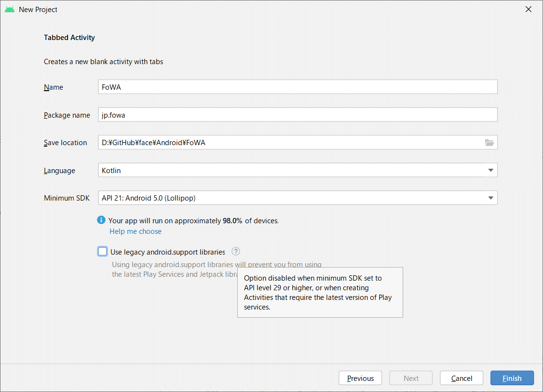Click the Next button
Screen dimensions: 543x392
[x=410, y=378]
